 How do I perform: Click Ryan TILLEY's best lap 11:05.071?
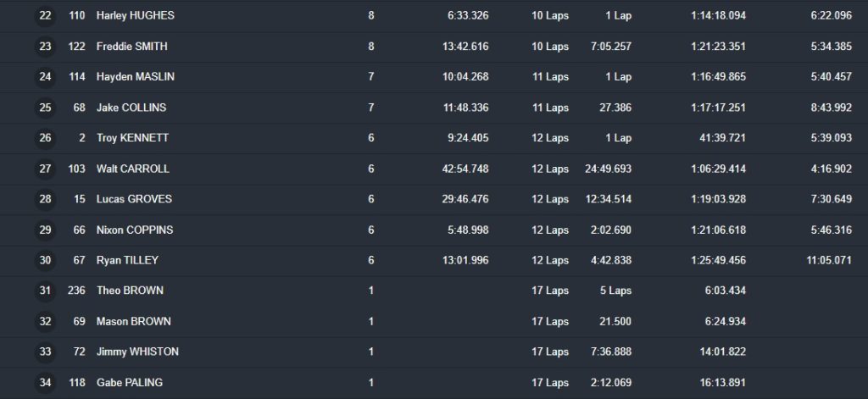829,260
